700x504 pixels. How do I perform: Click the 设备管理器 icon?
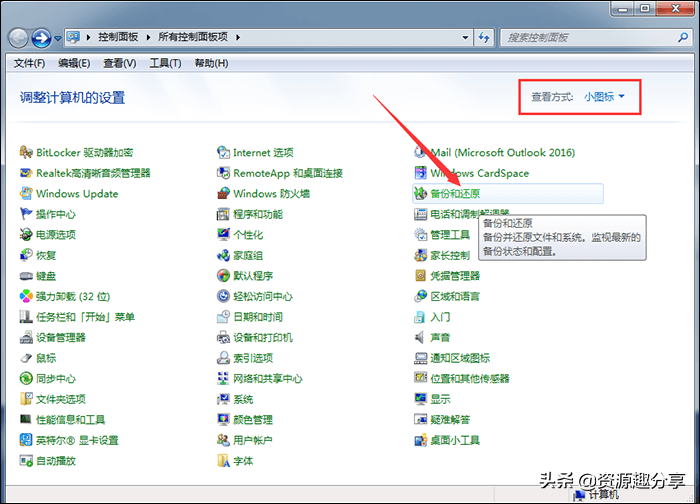(x=26, y=337)
